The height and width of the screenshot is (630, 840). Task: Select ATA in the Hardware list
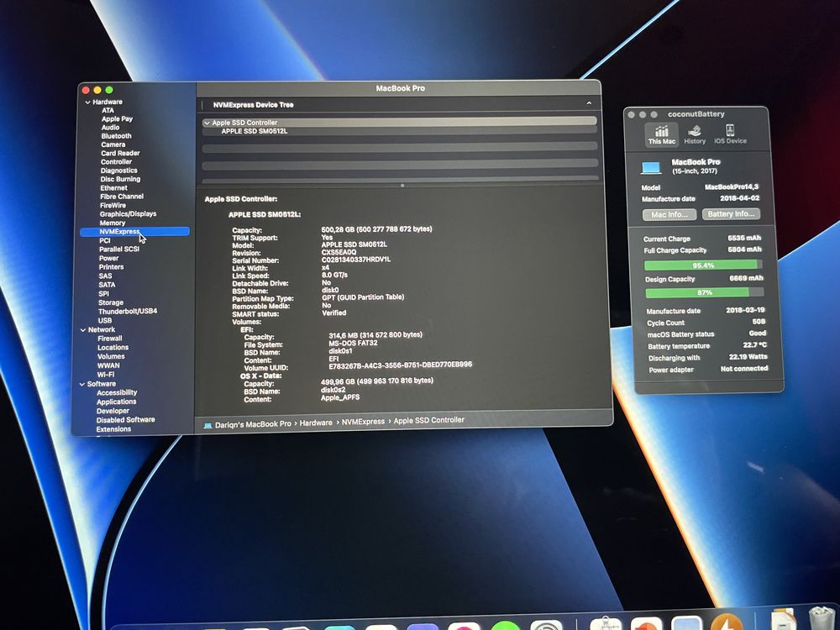[x=108, y=110]
